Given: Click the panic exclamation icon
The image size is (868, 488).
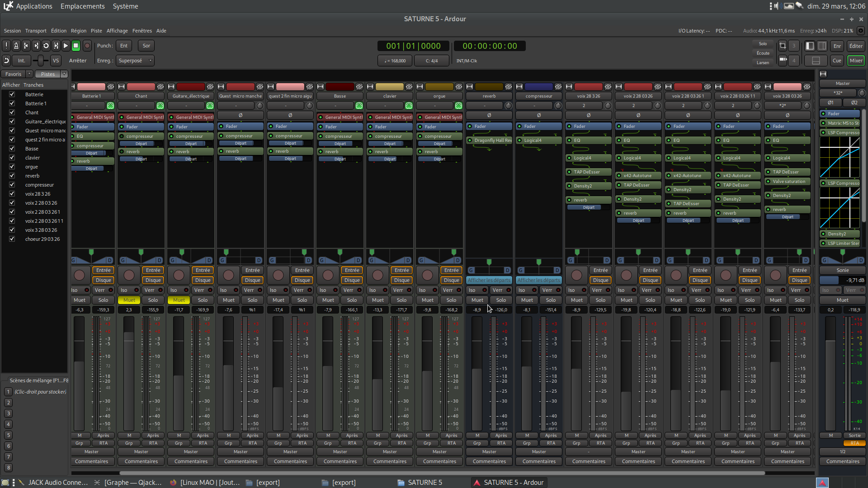Looking at the screenshot, I should click(x=6, y=46).
